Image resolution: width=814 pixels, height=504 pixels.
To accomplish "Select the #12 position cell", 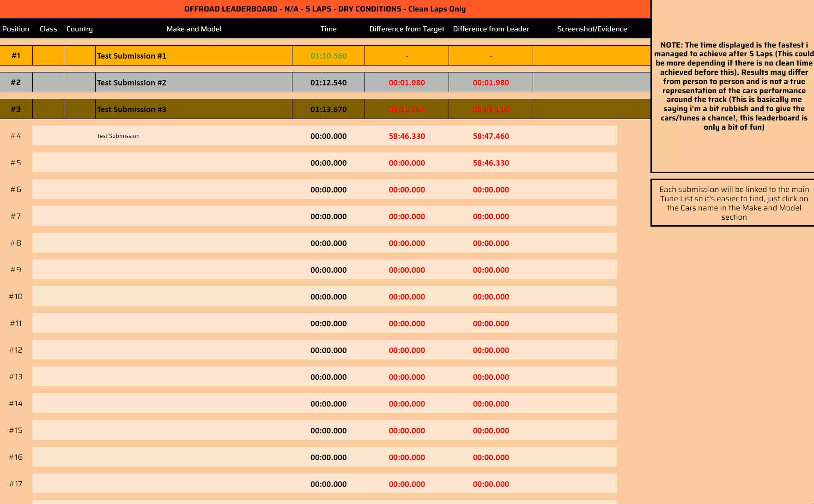I will pos(16,350).
